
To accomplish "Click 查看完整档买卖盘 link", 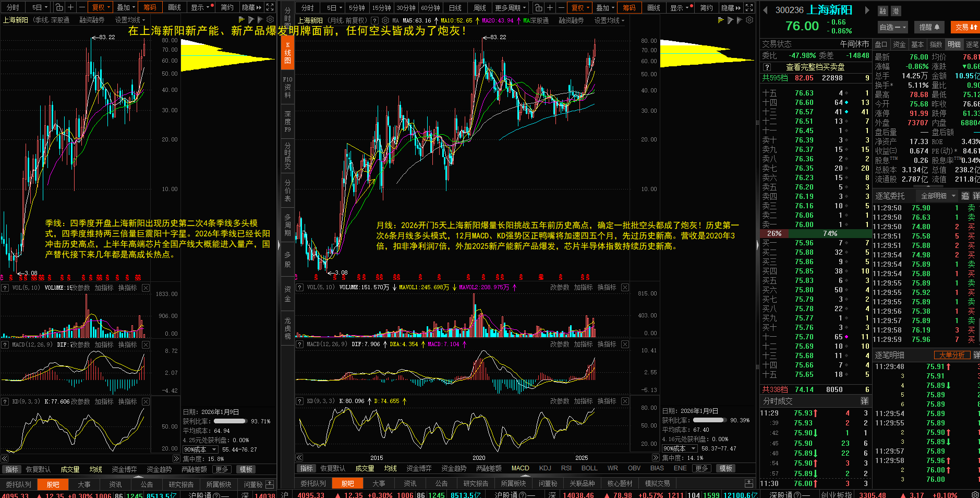I will [815, 67].
